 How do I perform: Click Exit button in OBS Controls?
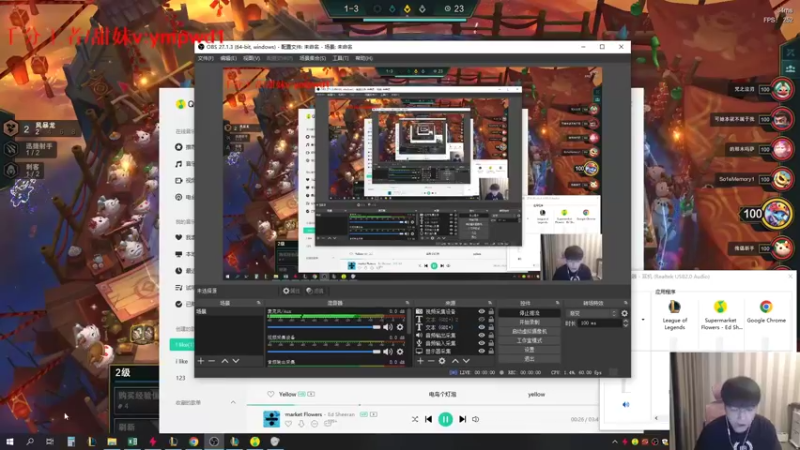point(529,359)
